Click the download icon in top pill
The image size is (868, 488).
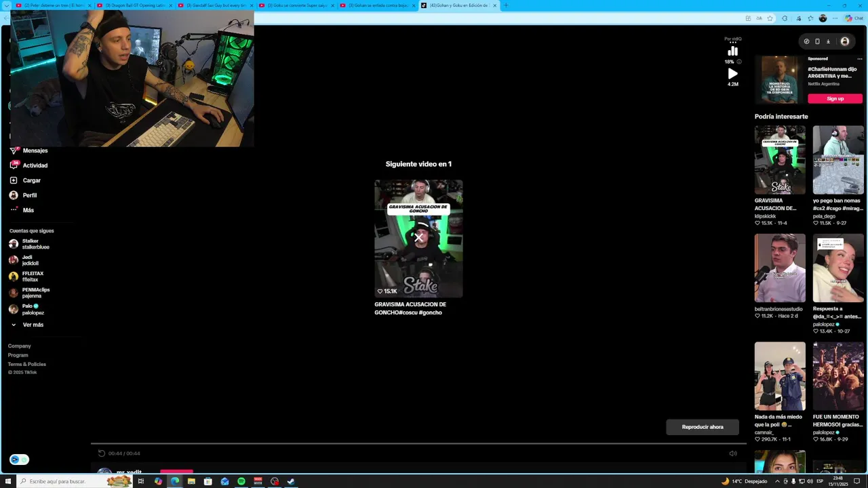828,41
